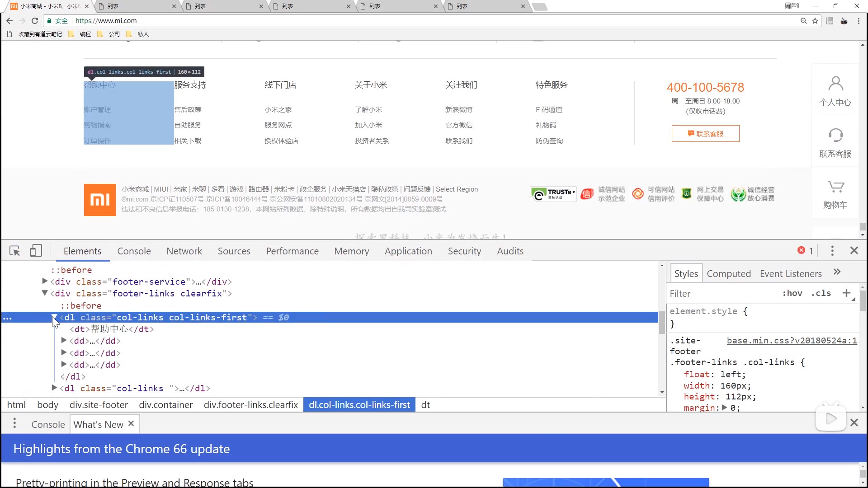Open the Computed styles tab

(728, 274)
